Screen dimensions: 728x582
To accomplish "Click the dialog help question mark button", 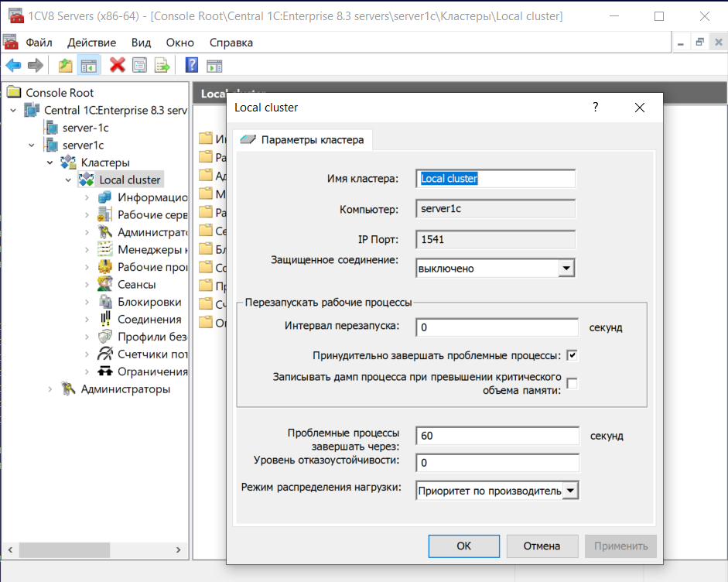I will pos(595,108).
